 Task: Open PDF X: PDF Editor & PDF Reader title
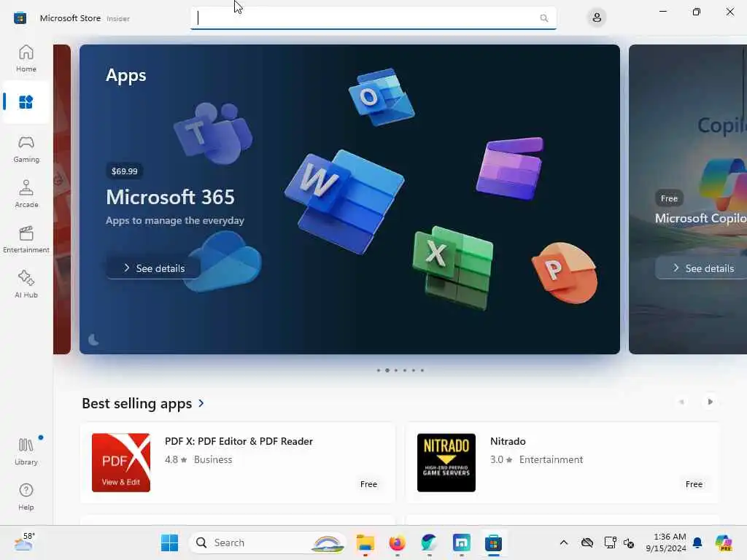click(239, 441)
